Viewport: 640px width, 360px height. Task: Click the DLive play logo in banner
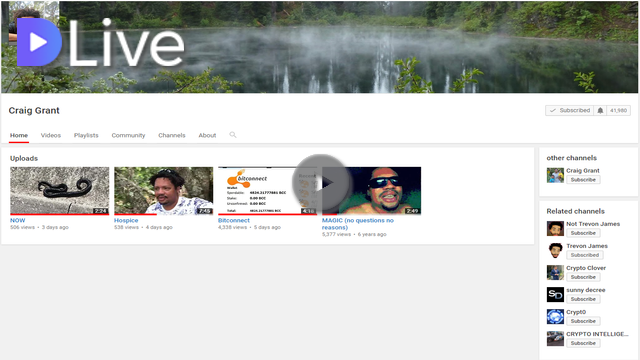pyautogui.click(x=39, y=42)
